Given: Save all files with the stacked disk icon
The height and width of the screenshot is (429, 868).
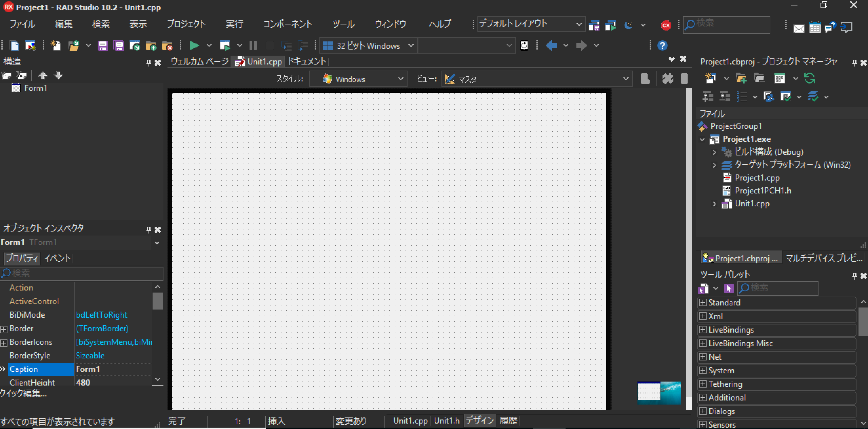Looking at the screenshot, I should (x=118, y=45).
